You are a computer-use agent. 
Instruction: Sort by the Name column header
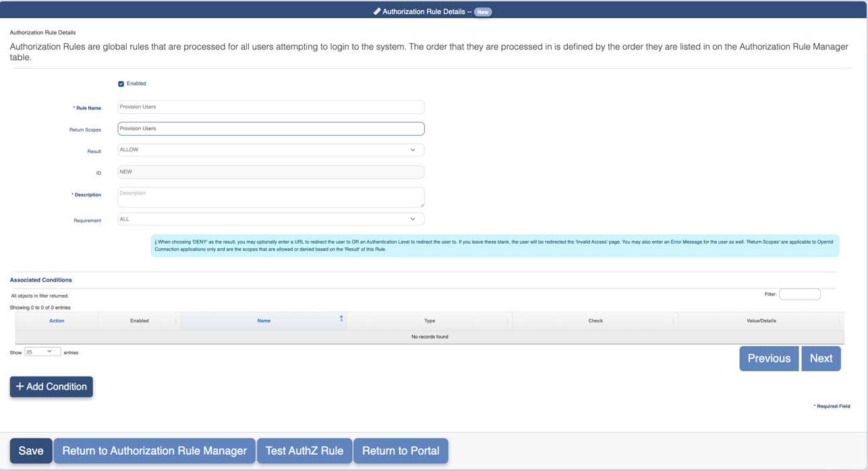pyautogui.click(x=264, y=321)
